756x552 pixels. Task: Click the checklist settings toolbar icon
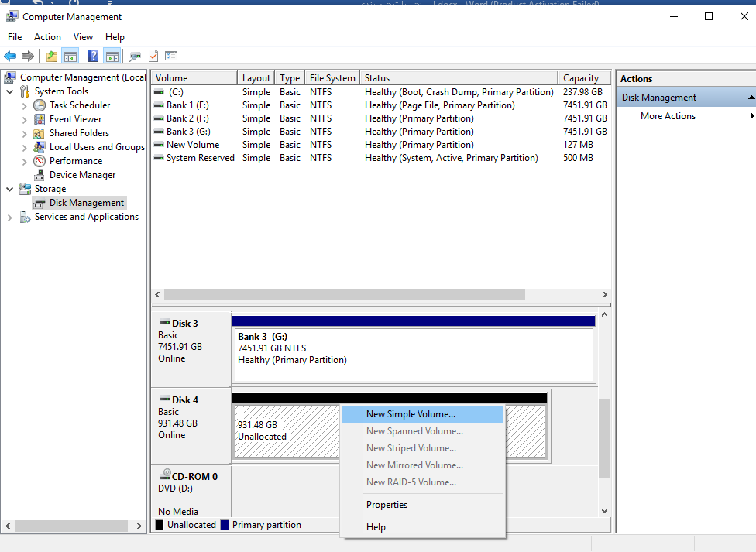click(171, 56)
